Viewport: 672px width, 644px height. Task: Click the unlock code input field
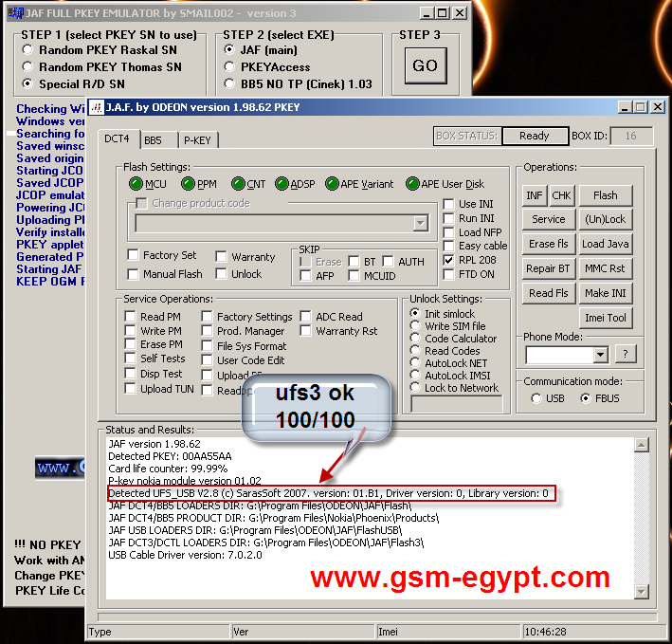(x=457, y=403)
